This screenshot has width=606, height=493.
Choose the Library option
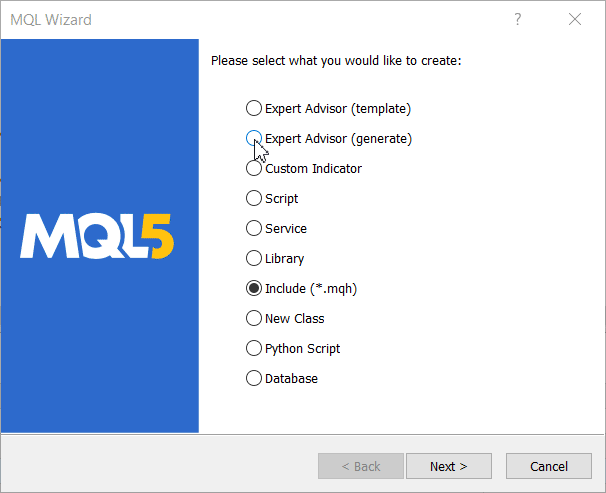point(254,258)
